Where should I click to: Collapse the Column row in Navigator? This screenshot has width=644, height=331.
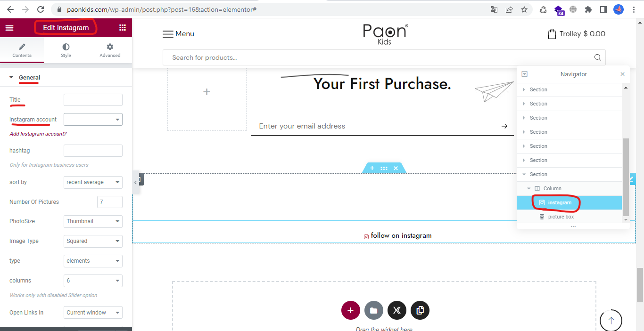[529, 188]
